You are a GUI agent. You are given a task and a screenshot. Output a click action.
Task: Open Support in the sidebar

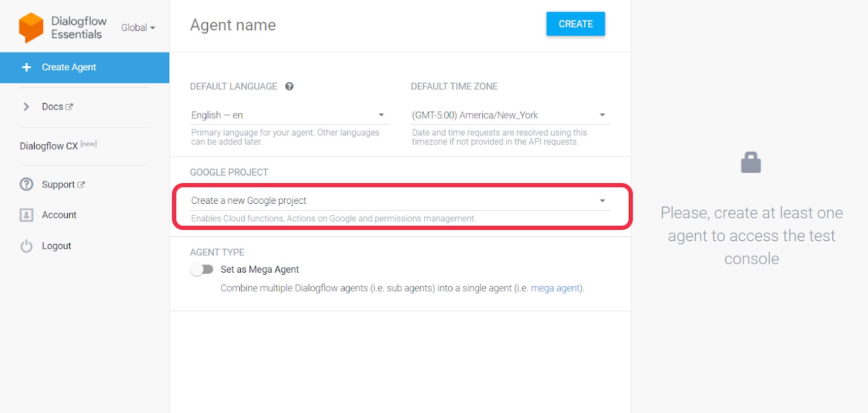pyautogui.click(x=58, y=185)
